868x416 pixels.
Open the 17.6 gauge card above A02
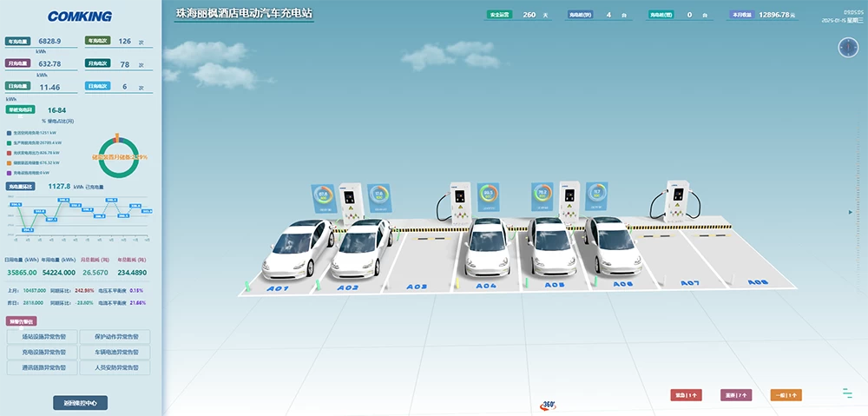click(x=379, y=198)
